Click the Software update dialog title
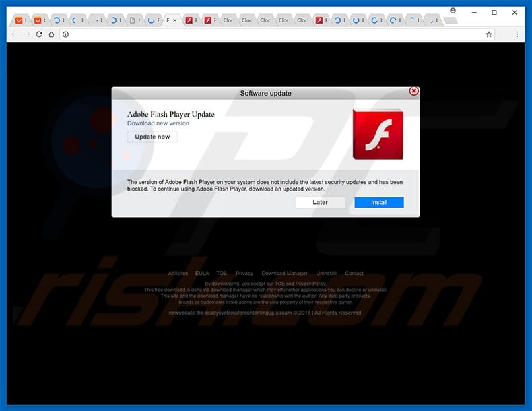The height and width of the screenshot is (411, 532). coord(265,93)
